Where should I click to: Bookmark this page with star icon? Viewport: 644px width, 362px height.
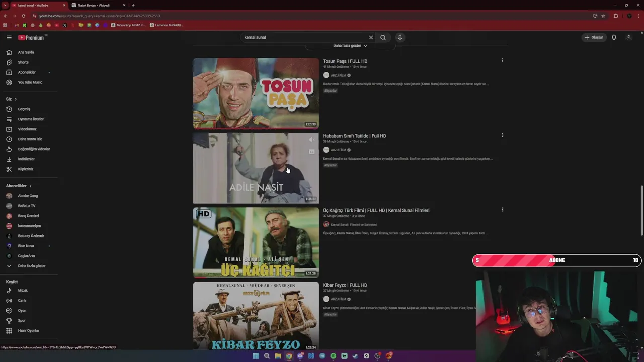pyautogui.click(x=603, y=16)
